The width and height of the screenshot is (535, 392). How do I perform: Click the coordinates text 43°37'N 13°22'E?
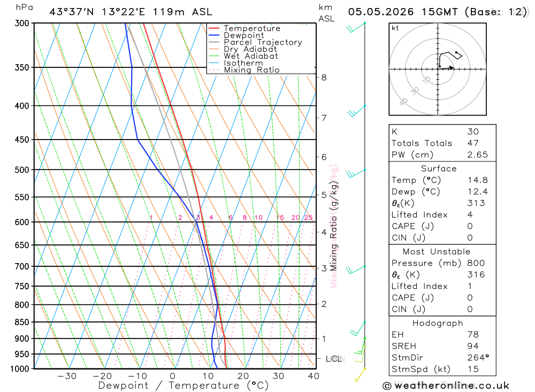pyautogui.click(x=97, y=12)
